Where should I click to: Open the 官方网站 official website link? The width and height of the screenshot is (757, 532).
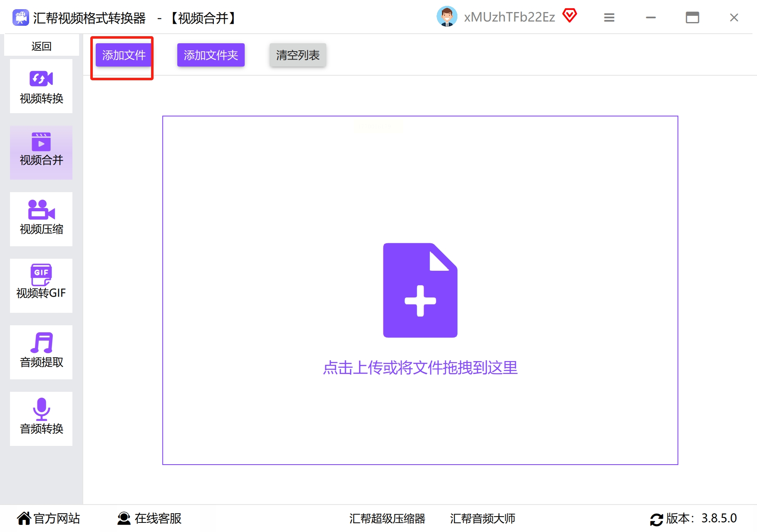click(48, 518)
